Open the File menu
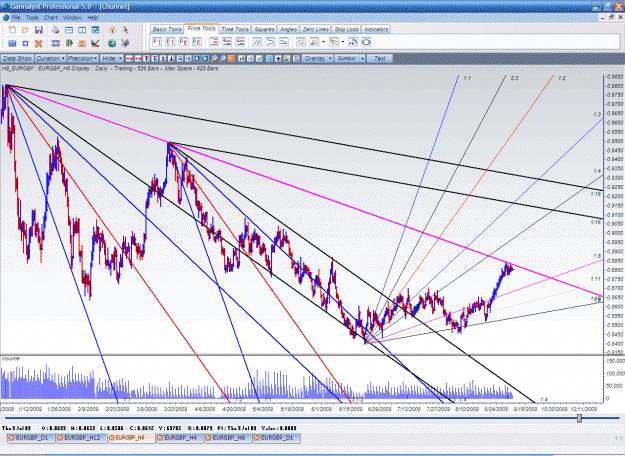 16,18
